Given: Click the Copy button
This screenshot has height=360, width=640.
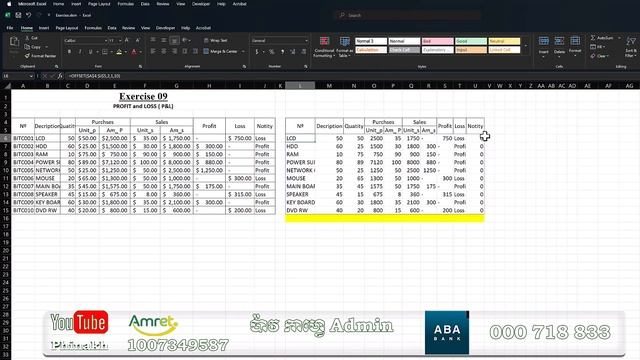Looking at the screenshot, I should (33, 47).
